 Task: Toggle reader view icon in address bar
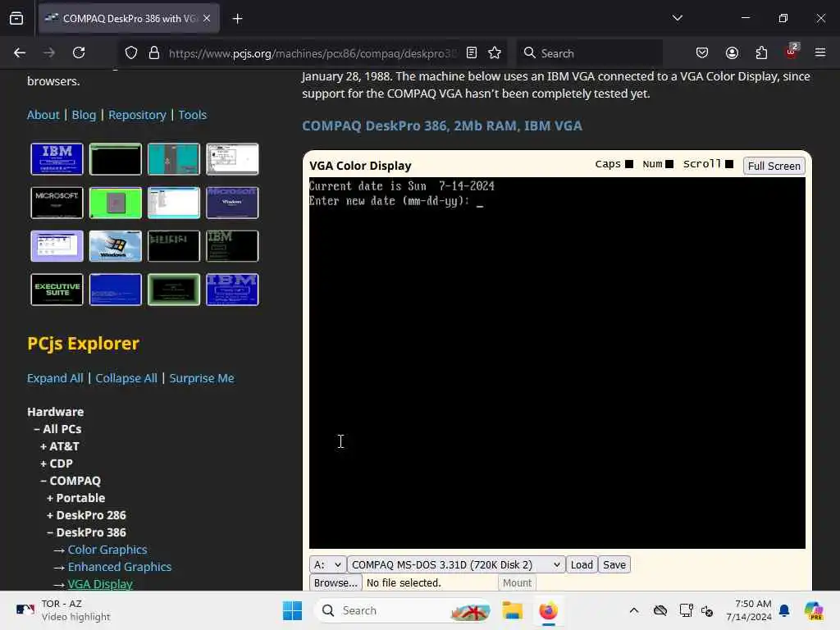tap(472, 52)
